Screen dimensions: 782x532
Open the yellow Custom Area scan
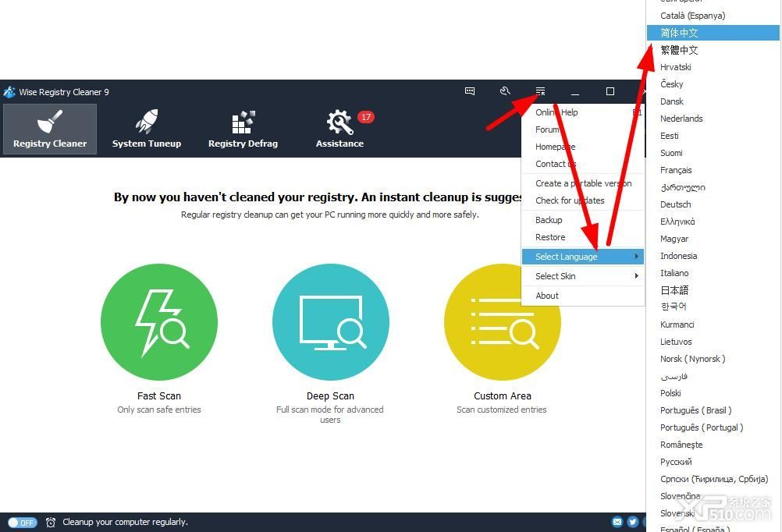pos(503,322)
